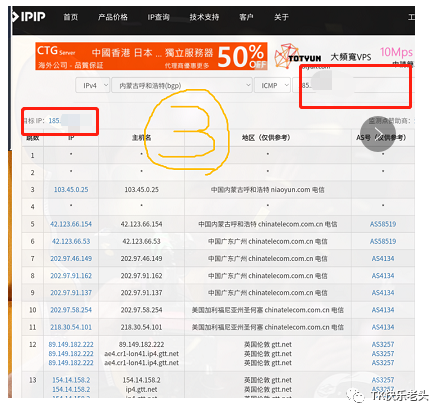Open the 关于 menu item
Viewport: 442px width, 415px height.
(x=281, y=17)
